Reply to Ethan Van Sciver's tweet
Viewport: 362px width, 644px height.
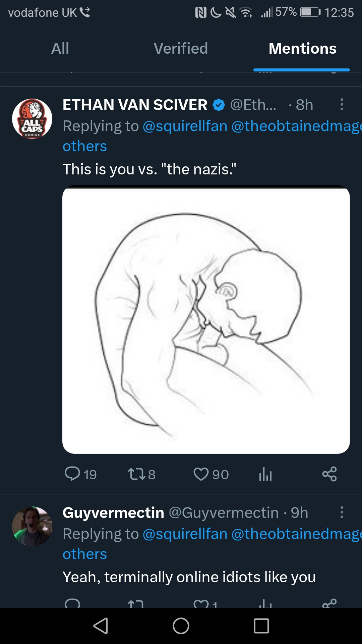click(x=72, y=474)
